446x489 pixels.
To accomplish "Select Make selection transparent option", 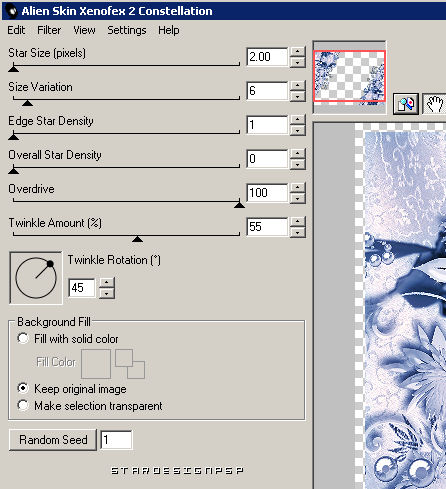I will click(x=90, y=406).
